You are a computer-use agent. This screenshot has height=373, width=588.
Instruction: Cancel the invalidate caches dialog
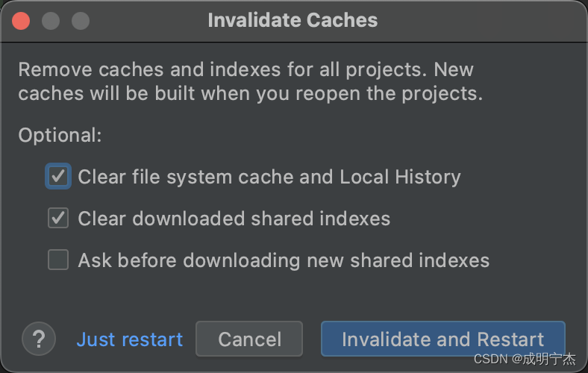tap(249, 339)
